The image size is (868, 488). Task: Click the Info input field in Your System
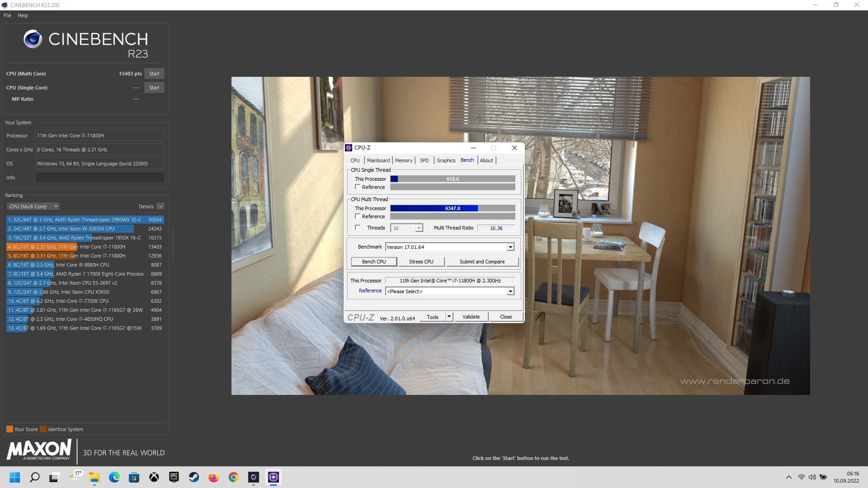tap(100, 178)
